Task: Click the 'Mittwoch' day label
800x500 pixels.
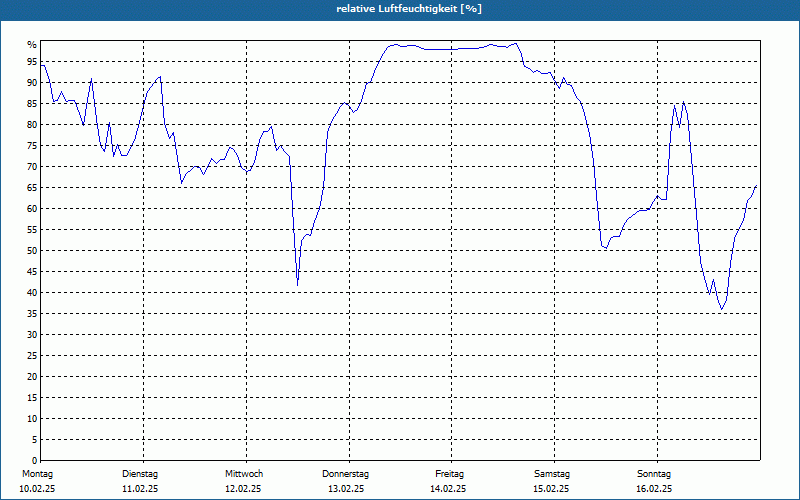Action: click(244, 474)
